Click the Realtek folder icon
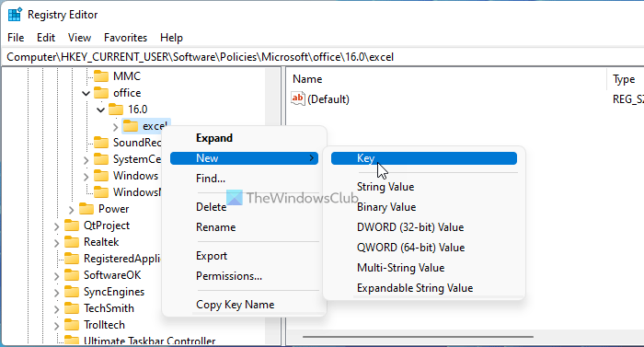The width and height of the screenshot is (644, 347). click(72, 242)
